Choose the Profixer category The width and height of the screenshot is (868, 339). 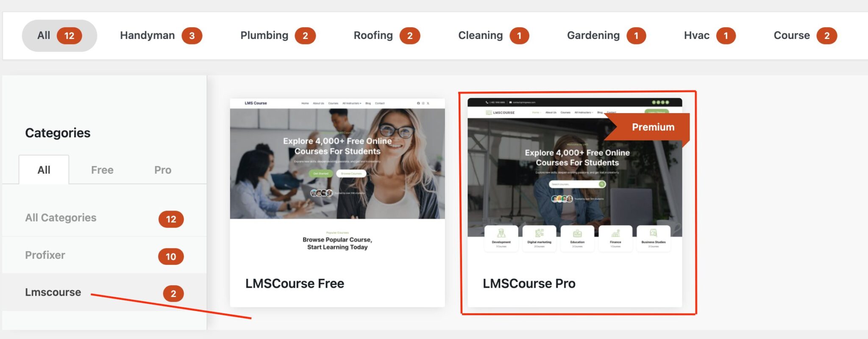click(x=45, y=255)
